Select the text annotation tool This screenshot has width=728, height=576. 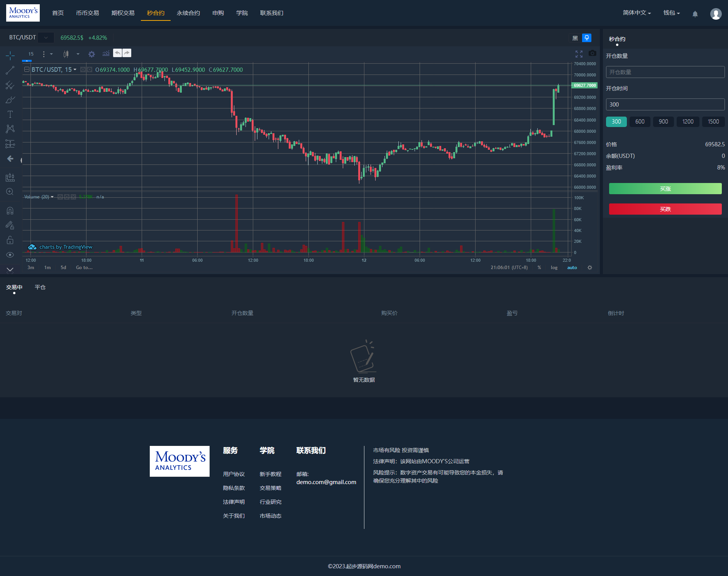coord(10,114)
